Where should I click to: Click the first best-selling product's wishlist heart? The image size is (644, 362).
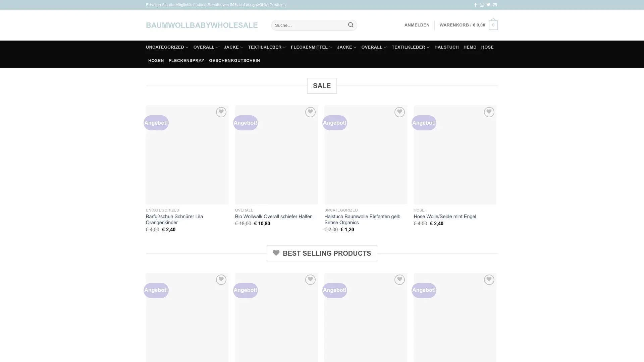tap(221, 280)
